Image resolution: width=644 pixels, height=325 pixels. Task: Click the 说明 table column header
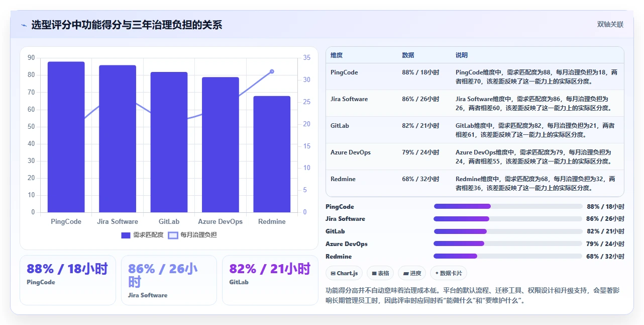point(462,55)
